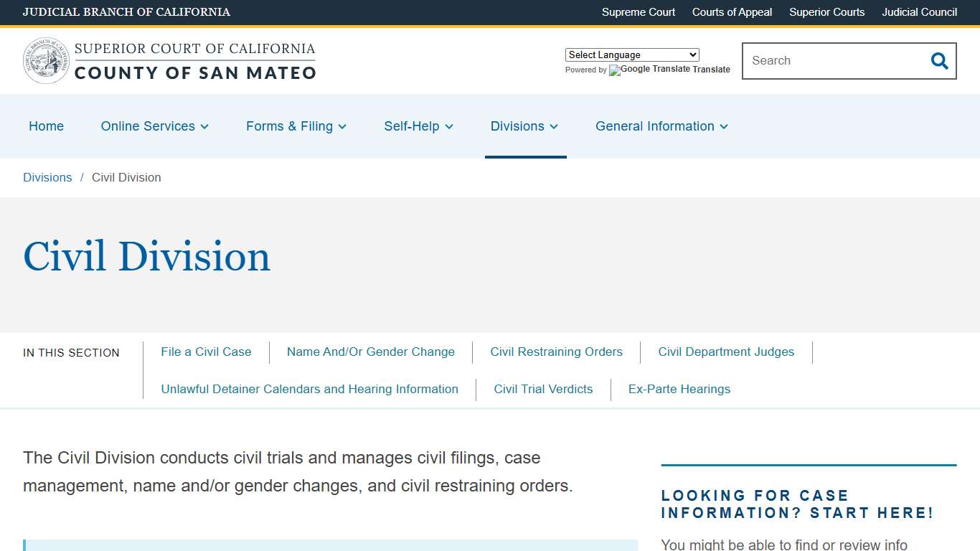
Task: Open the Superior Courts link
Action: 826,12
